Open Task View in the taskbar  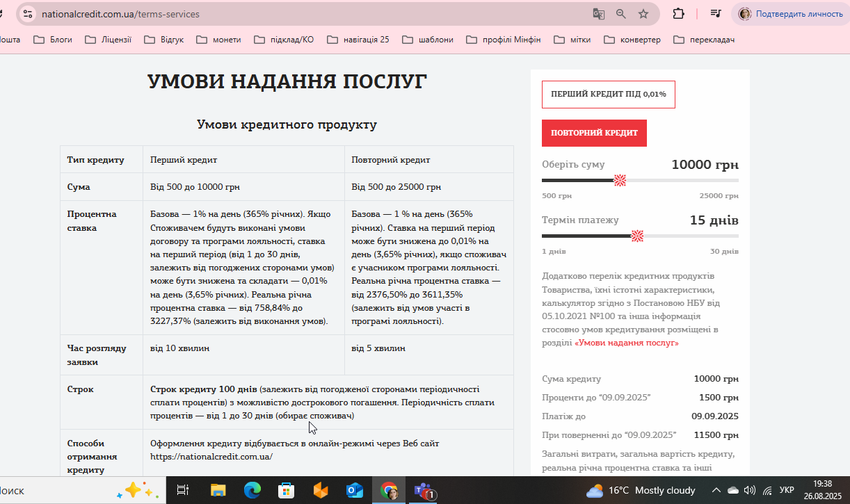click(183, 490)
